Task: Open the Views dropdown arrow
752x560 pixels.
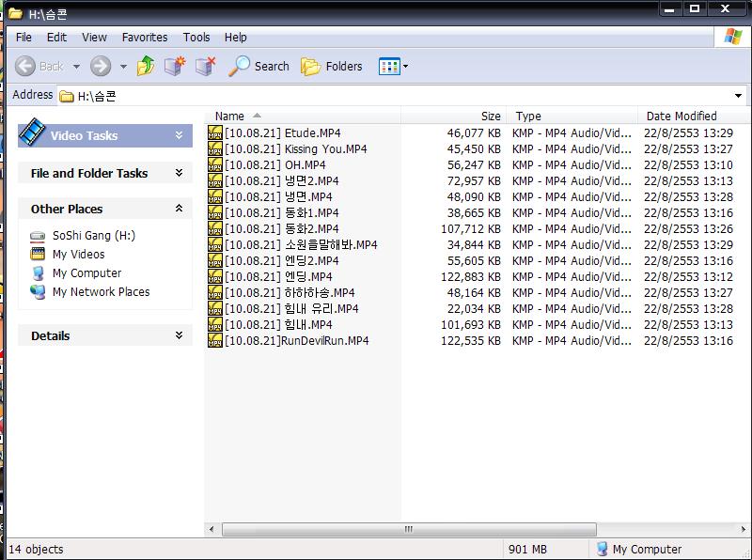Action: [406, 66]
